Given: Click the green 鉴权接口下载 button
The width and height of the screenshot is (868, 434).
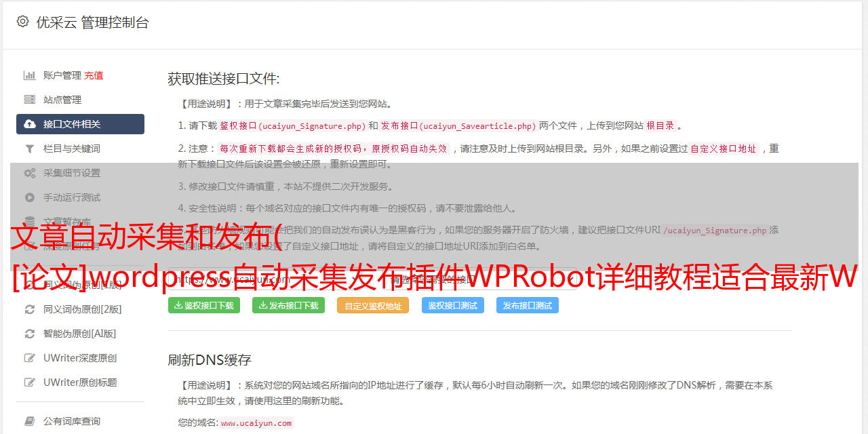Looking at the screenshot, I should [x=204, y=305].
